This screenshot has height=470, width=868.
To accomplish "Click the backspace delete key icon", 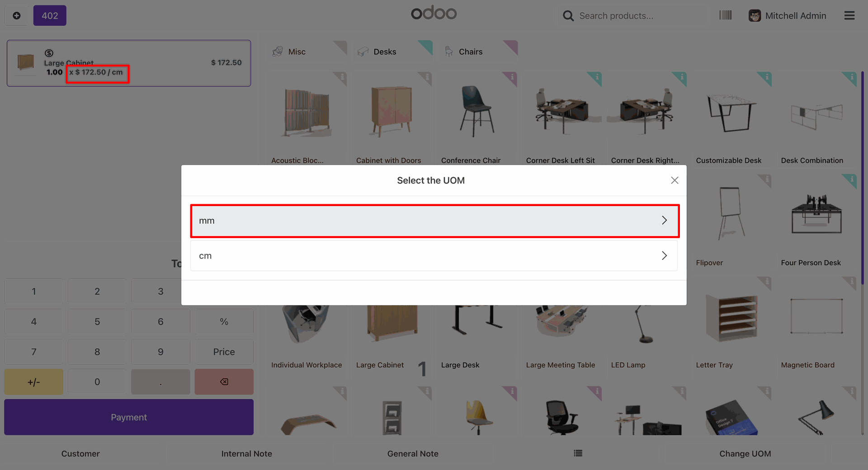I will pos(224,382).
